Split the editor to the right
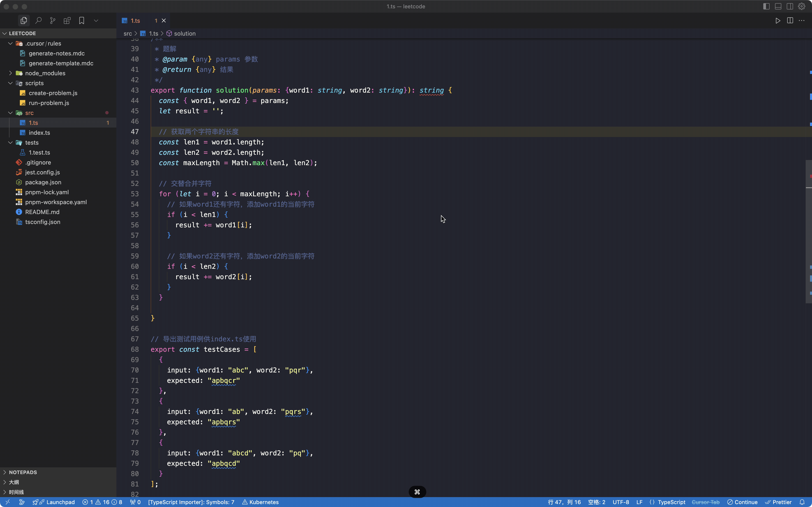Image resolution: width=812 pixels, height=507 pixels. point(790,21)
